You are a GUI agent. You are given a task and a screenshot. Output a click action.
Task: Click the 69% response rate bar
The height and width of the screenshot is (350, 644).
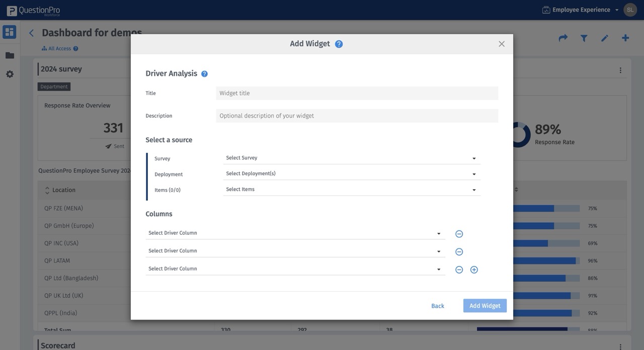point(546,243)
